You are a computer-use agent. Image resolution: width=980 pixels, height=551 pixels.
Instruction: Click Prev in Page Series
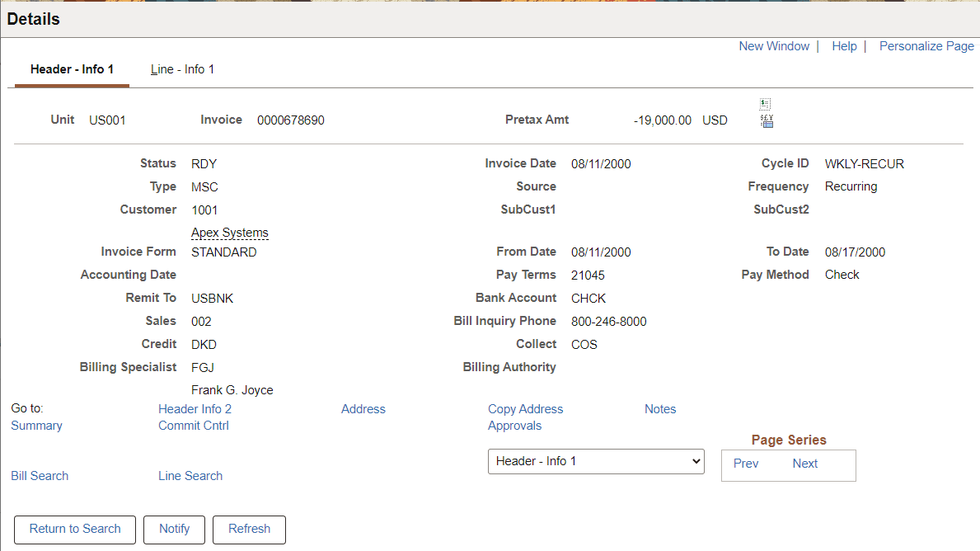coord(745,463)
